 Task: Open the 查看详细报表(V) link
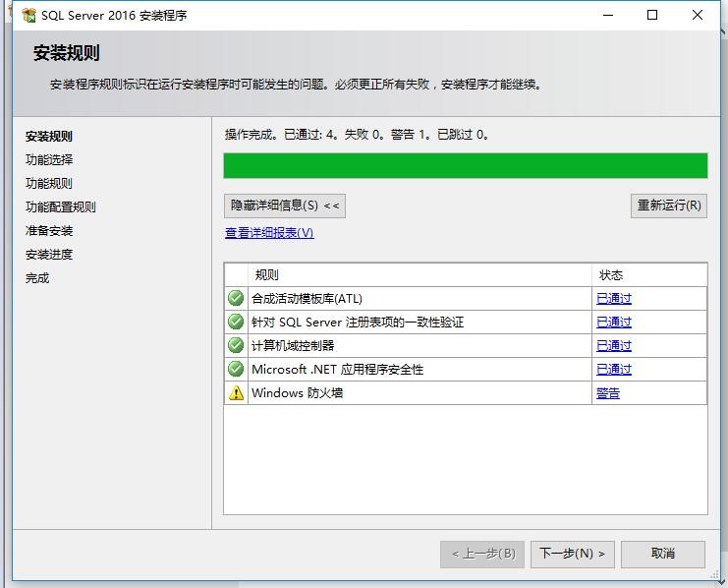coord(269,233)
